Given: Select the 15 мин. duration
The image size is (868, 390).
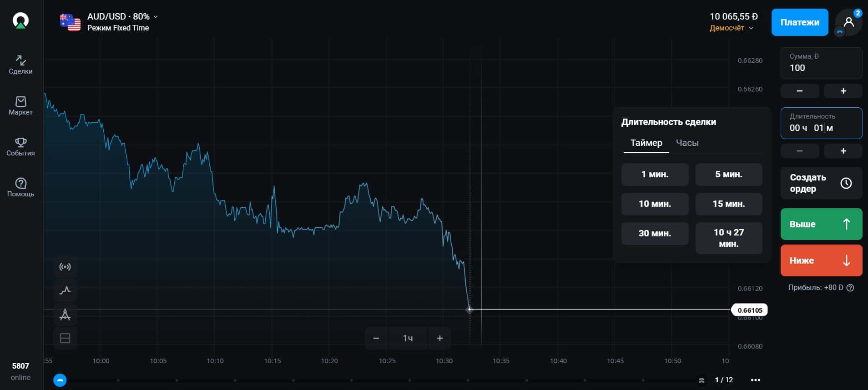Looking at the screenshot, I should tap(728, 204).
